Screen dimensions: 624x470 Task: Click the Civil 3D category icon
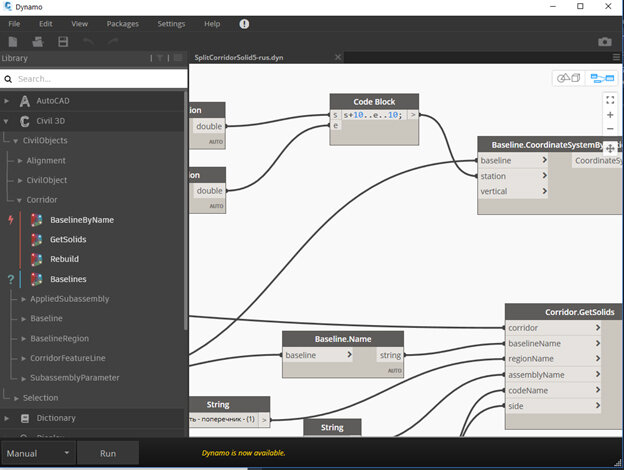[25, 121]
